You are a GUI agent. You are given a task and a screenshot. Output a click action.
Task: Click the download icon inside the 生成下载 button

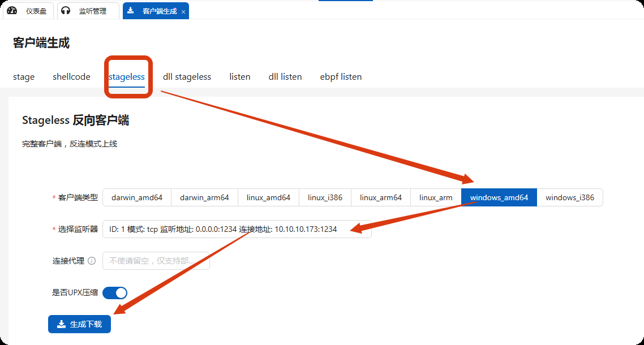coord(61,324)
